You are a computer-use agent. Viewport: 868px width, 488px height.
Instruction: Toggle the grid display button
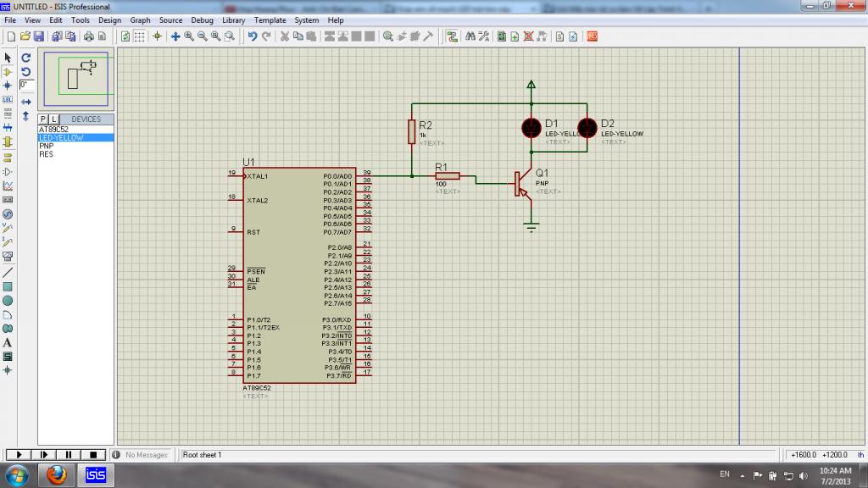(x=140, y=36)
